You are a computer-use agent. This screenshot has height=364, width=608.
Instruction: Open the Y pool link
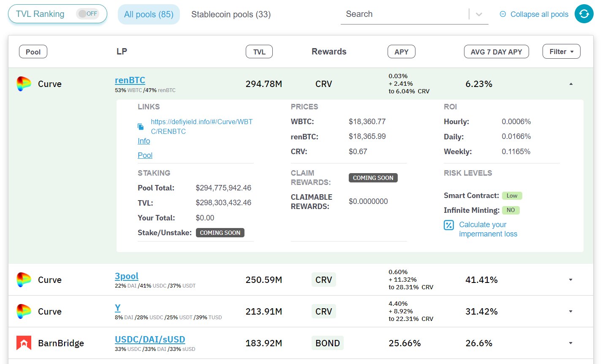tap(118, 308)
